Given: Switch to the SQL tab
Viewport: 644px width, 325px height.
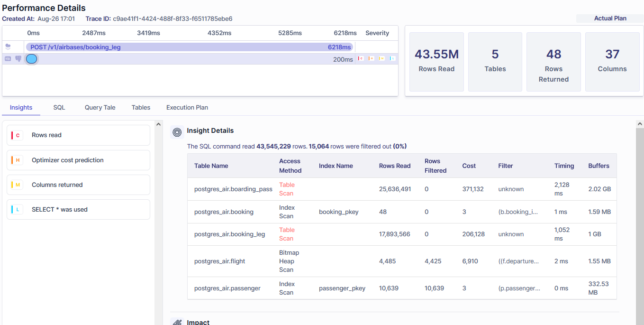Looking at the screenshot, I should click(x=59, y=107).
